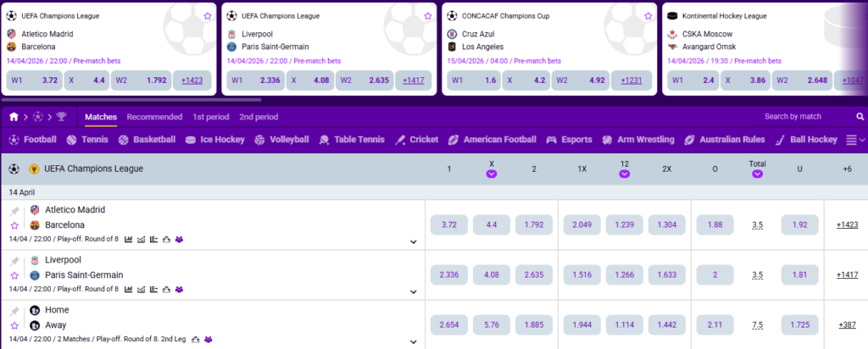Open podium standings icon in Liverpool row

tap(166, 289)
